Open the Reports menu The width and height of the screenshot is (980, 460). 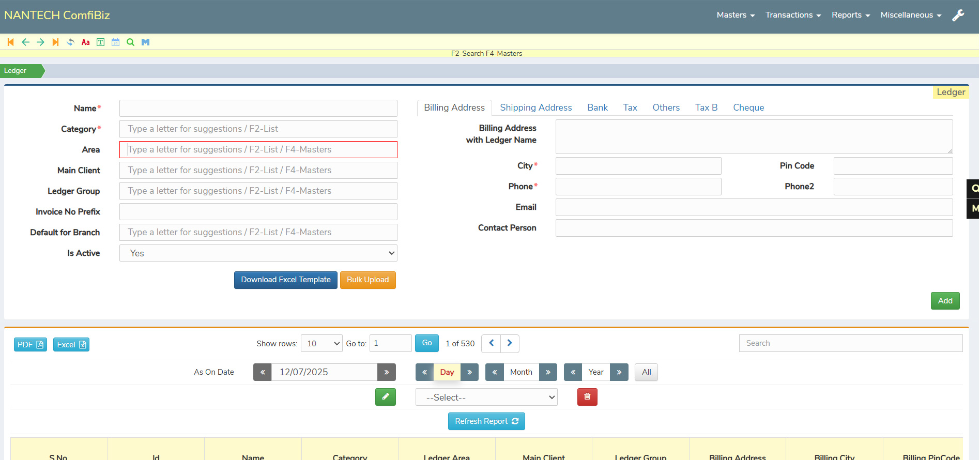pyautogui.click(x=850, y=15)
